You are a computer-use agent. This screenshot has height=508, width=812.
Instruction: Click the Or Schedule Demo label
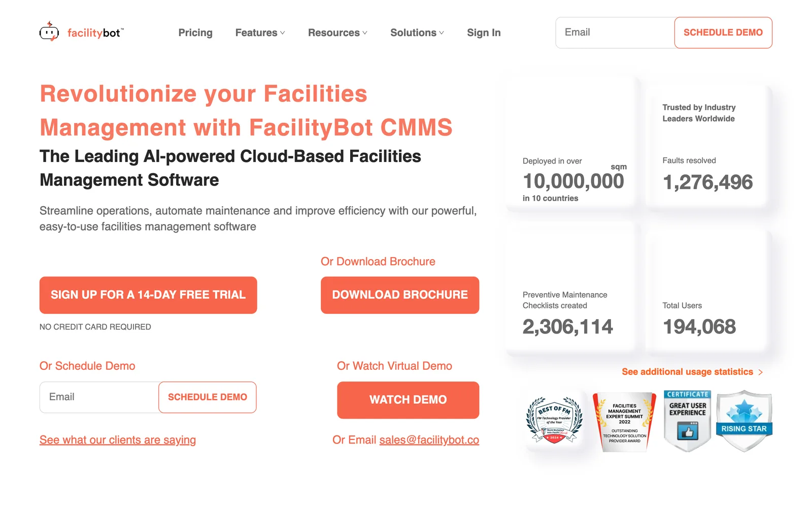87,366
